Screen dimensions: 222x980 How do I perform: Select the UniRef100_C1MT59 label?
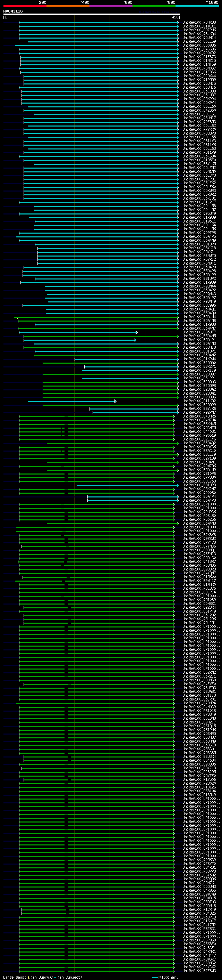(x=199, y=64)
